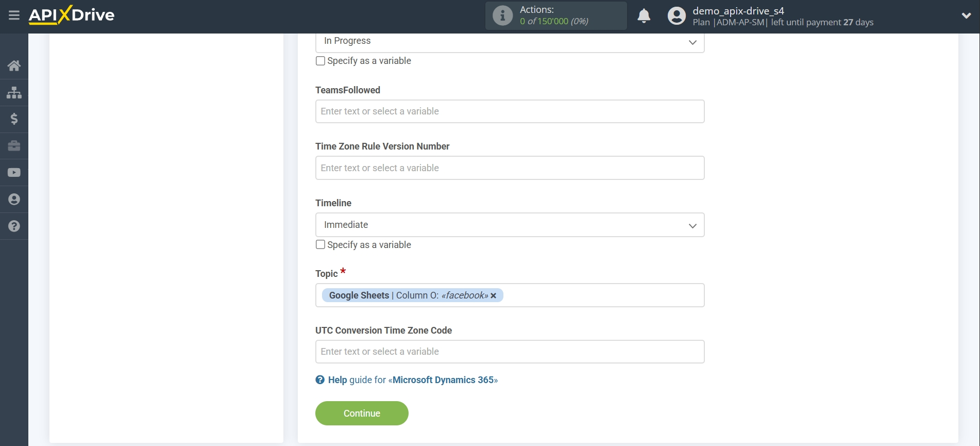Click the briefcase services sidebar icon
The height and width of the screenshot is (446, 980).
point(14,146)
